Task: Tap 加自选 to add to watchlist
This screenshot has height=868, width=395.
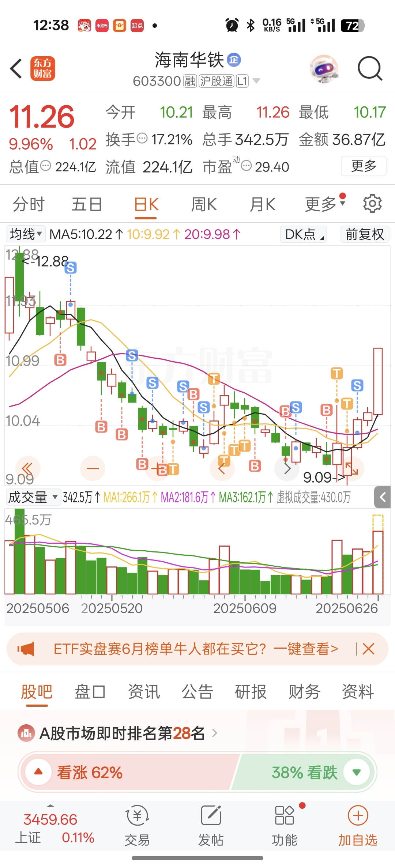Action: point(358,826)
